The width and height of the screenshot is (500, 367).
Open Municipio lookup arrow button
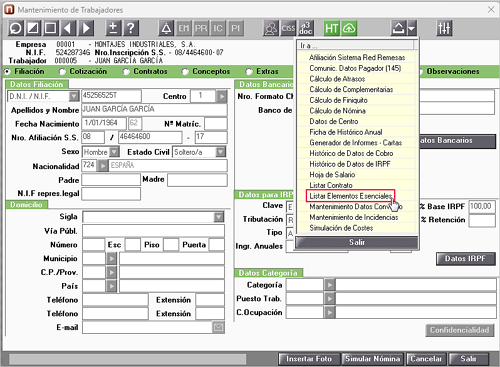tap(112, 258)
